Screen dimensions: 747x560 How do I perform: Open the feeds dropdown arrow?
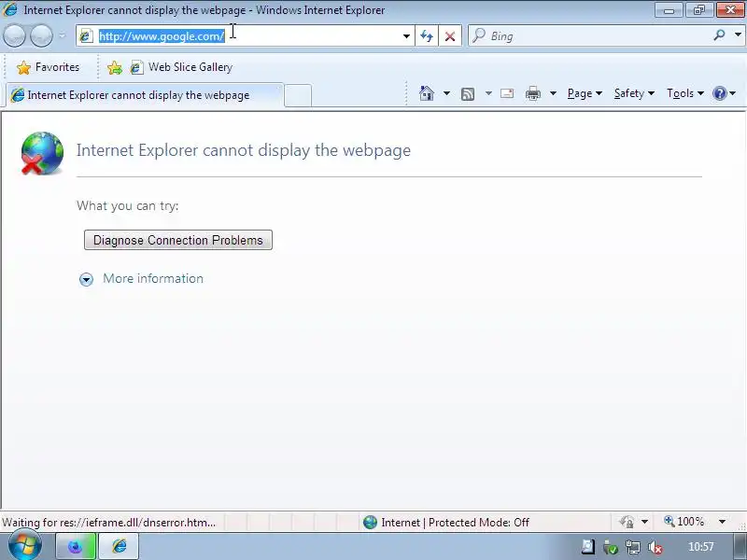488,93
